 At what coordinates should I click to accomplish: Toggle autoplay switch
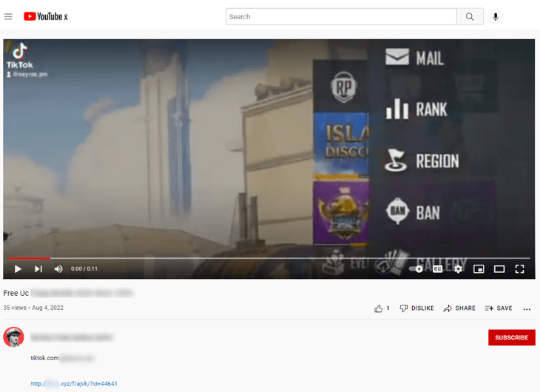click(416, 268)
